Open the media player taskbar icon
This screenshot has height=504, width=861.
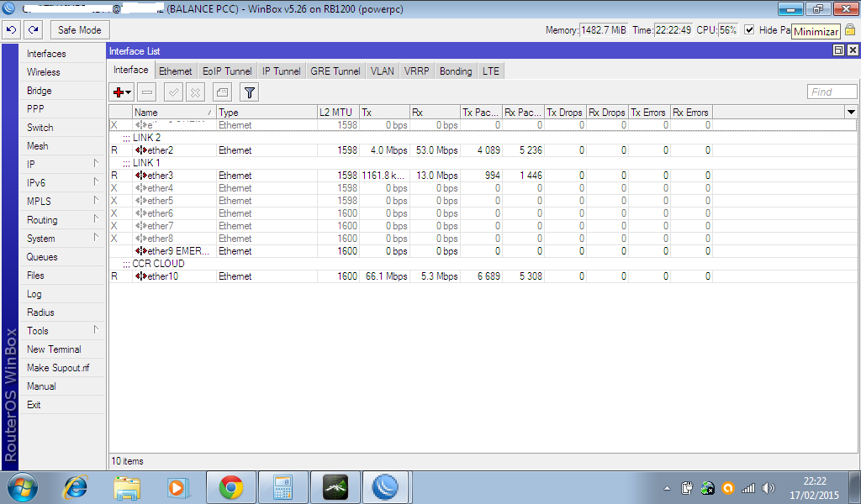coord(177,487)
